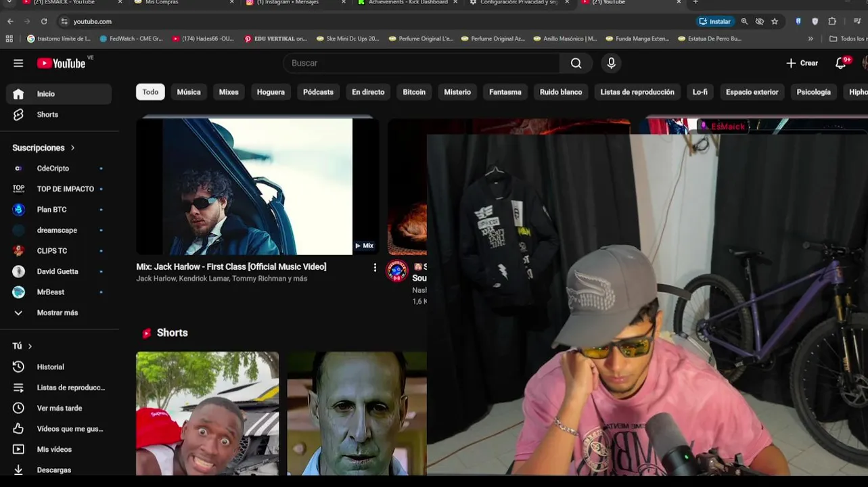Go to the YouTube logo home link
The width and height of the screenshot is (868, 487).
click(61, 63)
